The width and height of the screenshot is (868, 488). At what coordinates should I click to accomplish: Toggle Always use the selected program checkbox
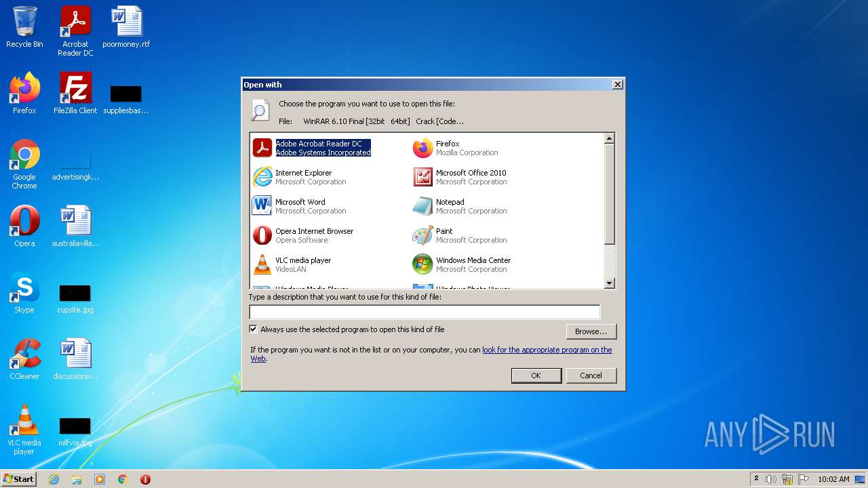[254, 329]
